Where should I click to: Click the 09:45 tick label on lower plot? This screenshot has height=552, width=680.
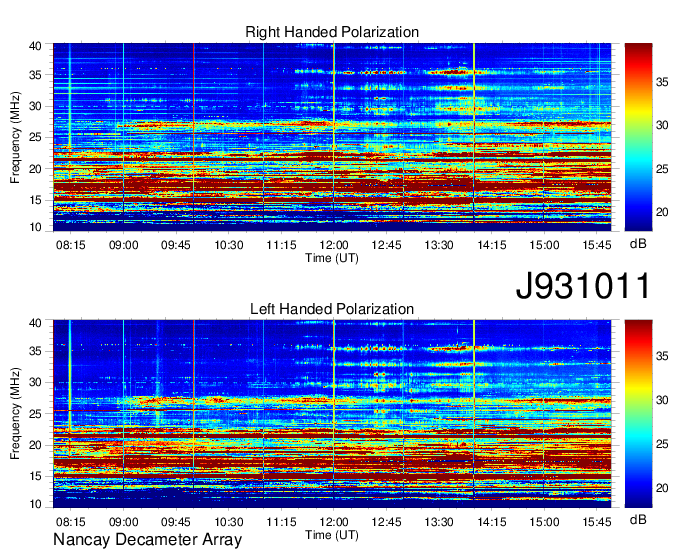[176, 522]
